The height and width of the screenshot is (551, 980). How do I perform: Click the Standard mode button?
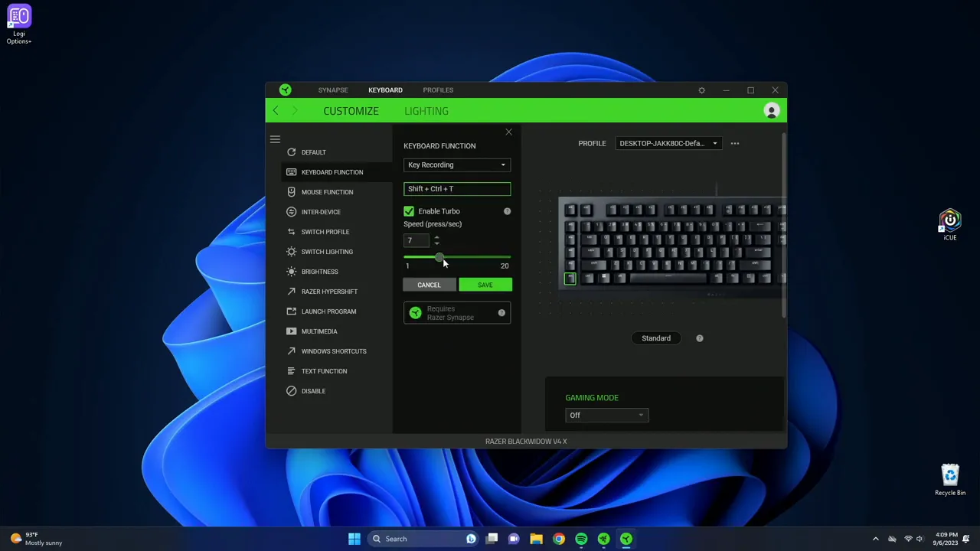(656, 338)
